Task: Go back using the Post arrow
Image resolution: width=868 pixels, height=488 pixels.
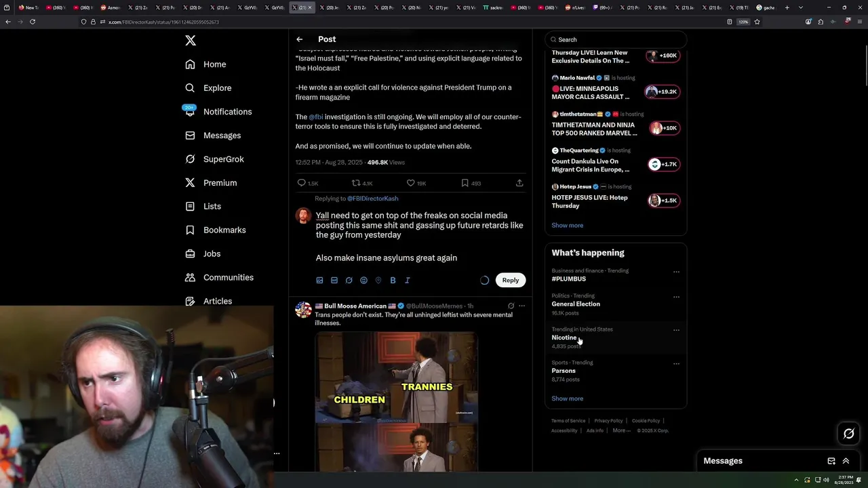Action: tap(300, 39)
